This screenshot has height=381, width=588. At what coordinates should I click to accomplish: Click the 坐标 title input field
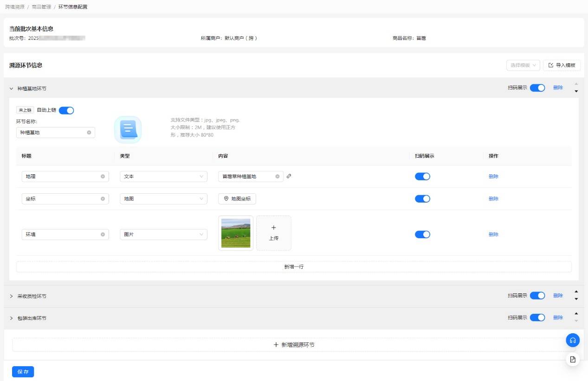coord(65,199)
